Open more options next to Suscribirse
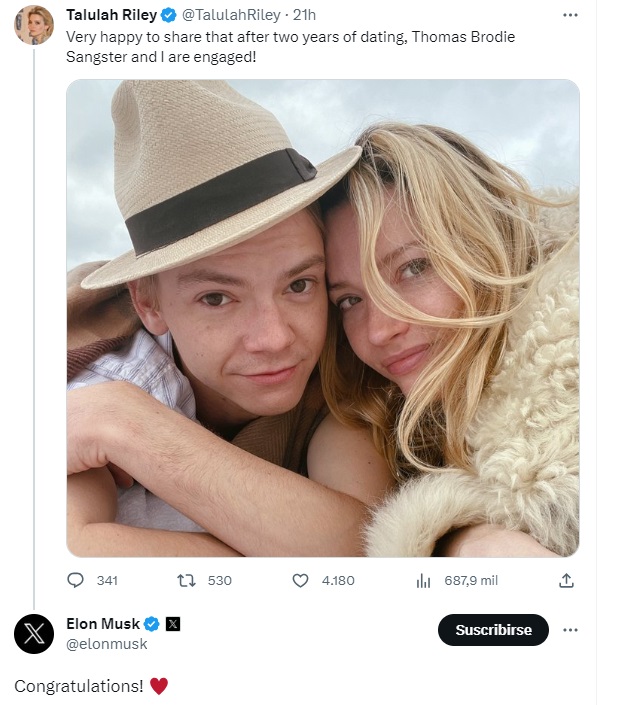Viewport: 617px width, 705px height. [x=570, y=630]
